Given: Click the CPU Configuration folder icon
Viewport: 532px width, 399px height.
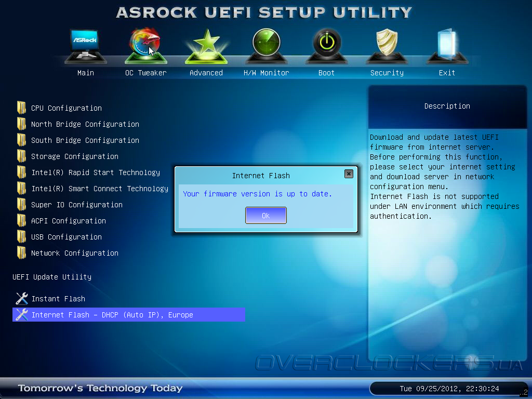Looking at the screenshot, I should point(21,108).
